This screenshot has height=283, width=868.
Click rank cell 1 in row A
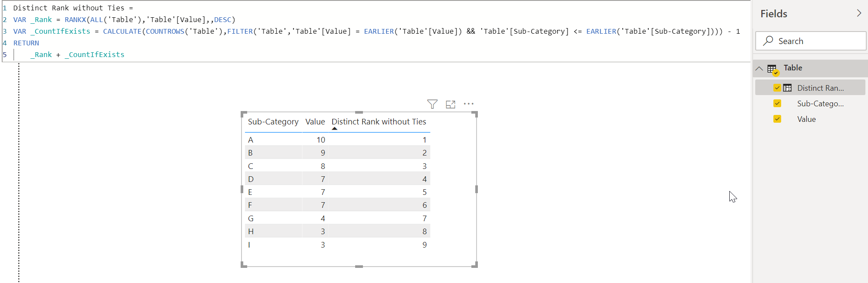click(425, 140)
